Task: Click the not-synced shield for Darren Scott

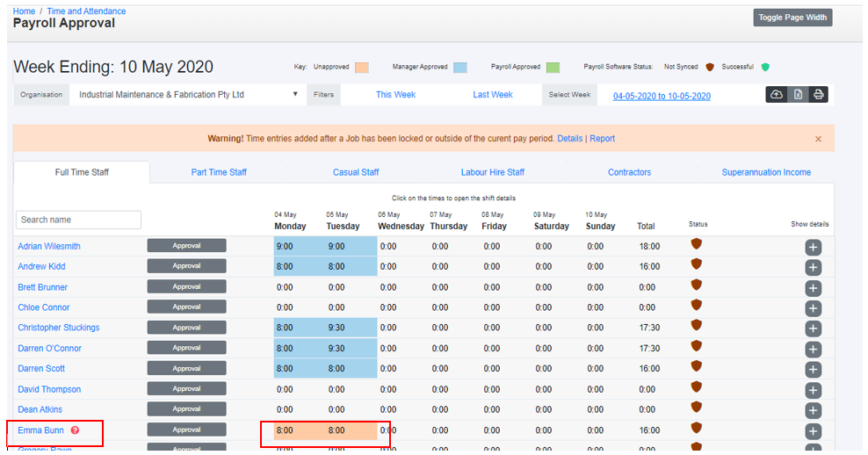Action: pos(697,366)
